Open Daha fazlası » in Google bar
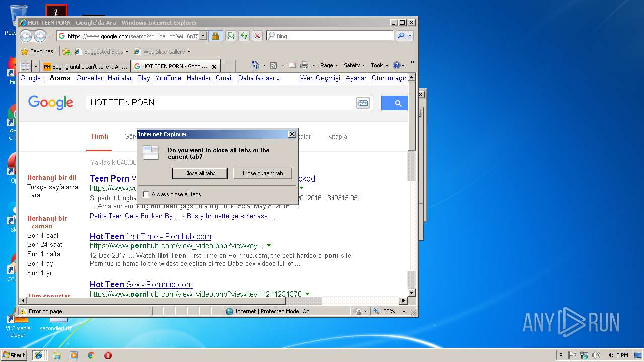 [259, 78]
